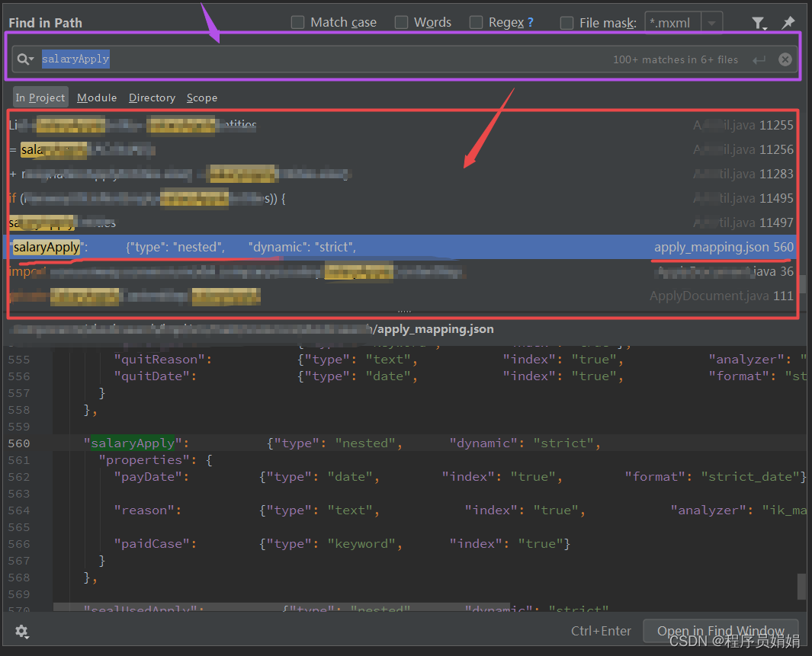The image size is (812, 656).
Task: Open the File mask dropdown arrow
Action: click(x=712, y=23)
